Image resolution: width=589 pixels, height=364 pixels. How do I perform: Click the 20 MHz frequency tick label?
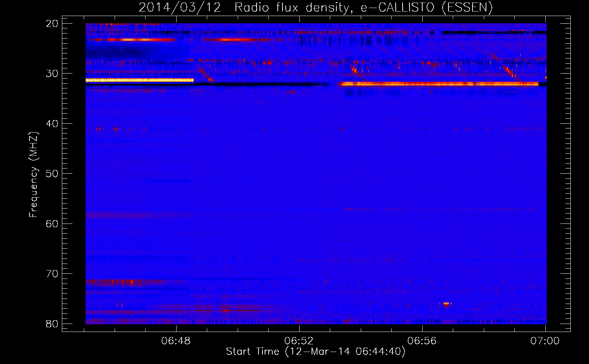point(52,24)
